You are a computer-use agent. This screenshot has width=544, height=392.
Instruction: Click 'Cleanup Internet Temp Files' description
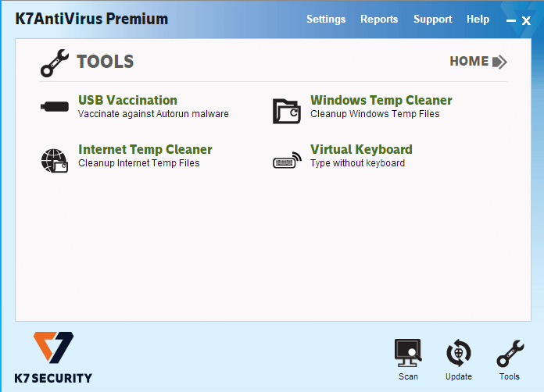[139, 163]
